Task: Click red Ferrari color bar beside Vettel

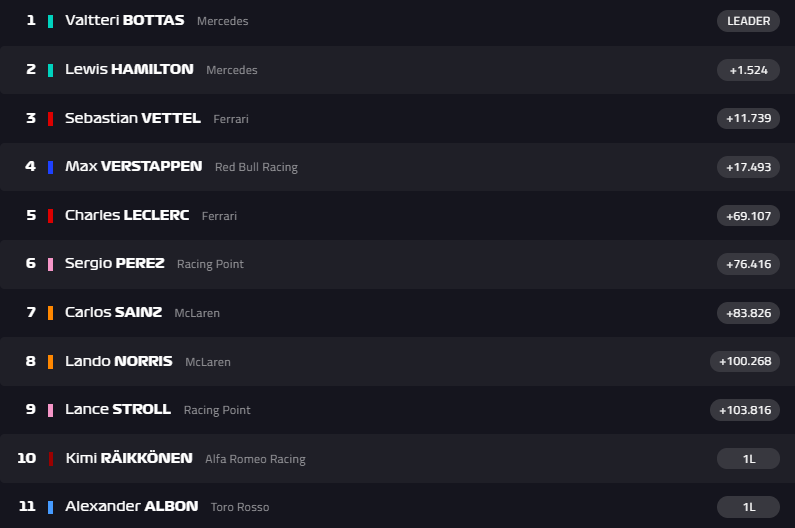Action: click(x=50, y=118)
